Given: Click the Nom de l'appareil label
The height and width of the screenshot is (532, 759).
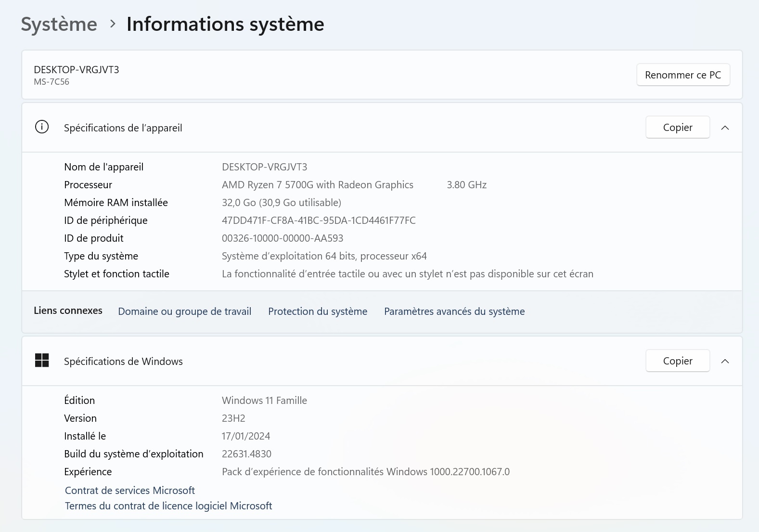Looking at the screenshot, I should 104,167.
